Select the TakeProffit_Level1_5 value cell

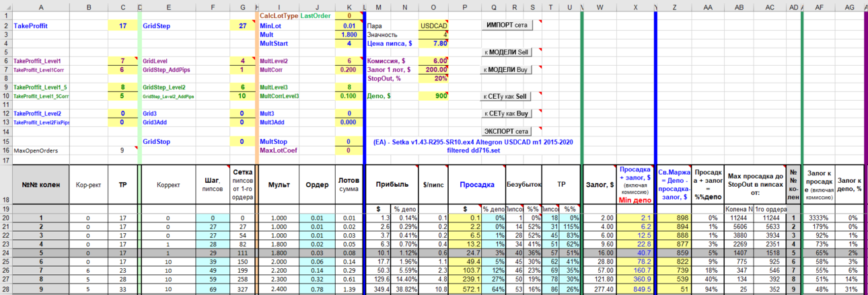point(122,87)
